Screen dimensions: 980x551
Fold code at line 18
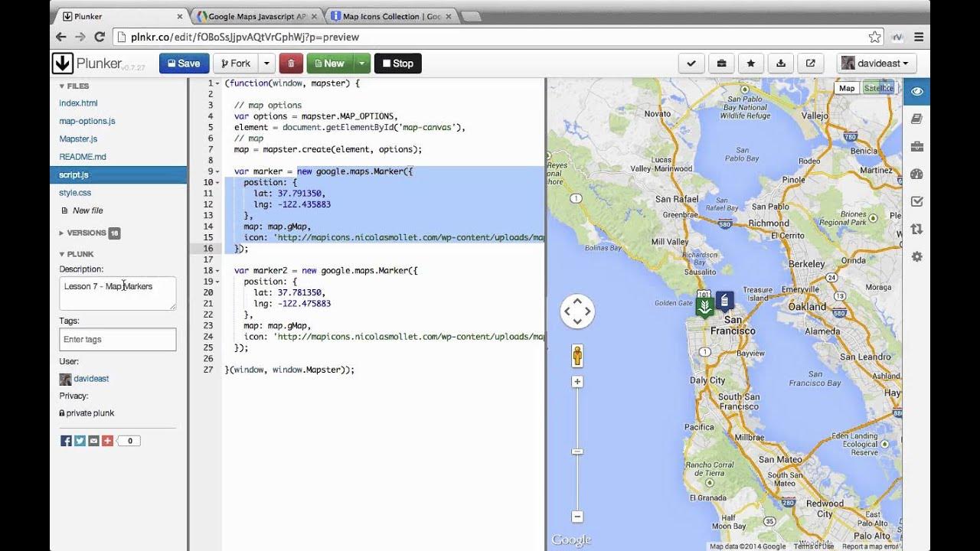point(219,270)
